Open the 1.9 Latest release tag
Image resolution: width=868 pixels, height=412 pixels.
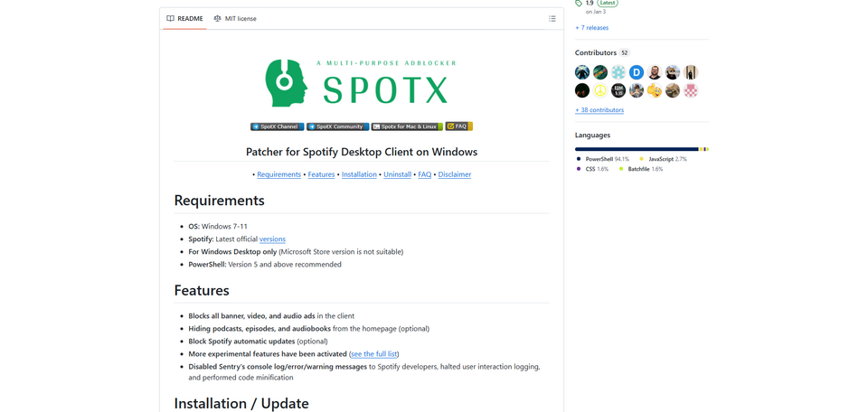pyautogui.click(x=597, y=3)
